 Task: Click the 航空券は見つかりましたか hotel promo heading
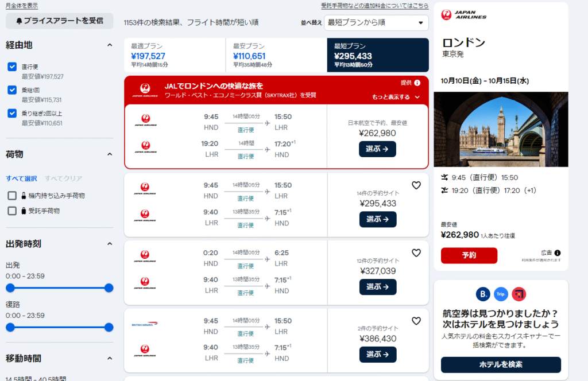click(x=501, y=319)
